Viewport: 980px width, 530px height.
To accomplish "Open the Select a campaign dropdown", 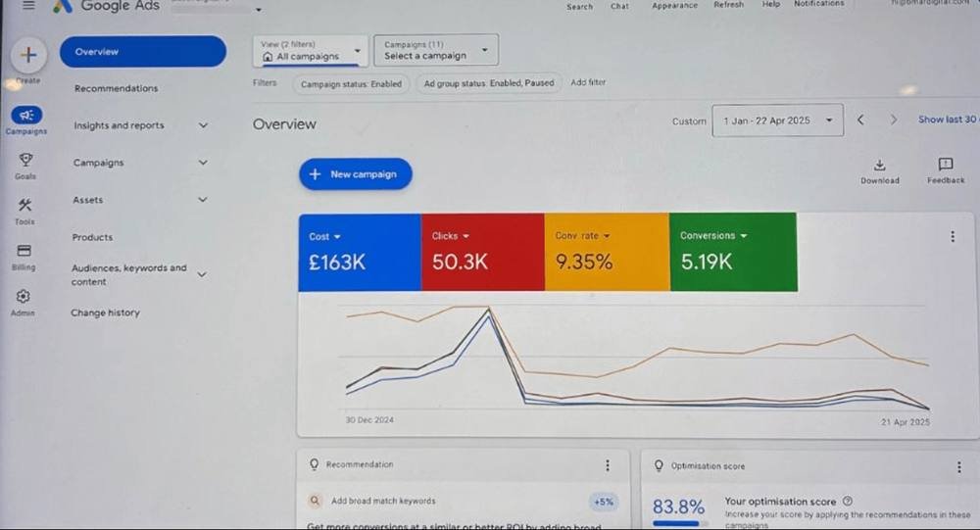I will 436,50.
